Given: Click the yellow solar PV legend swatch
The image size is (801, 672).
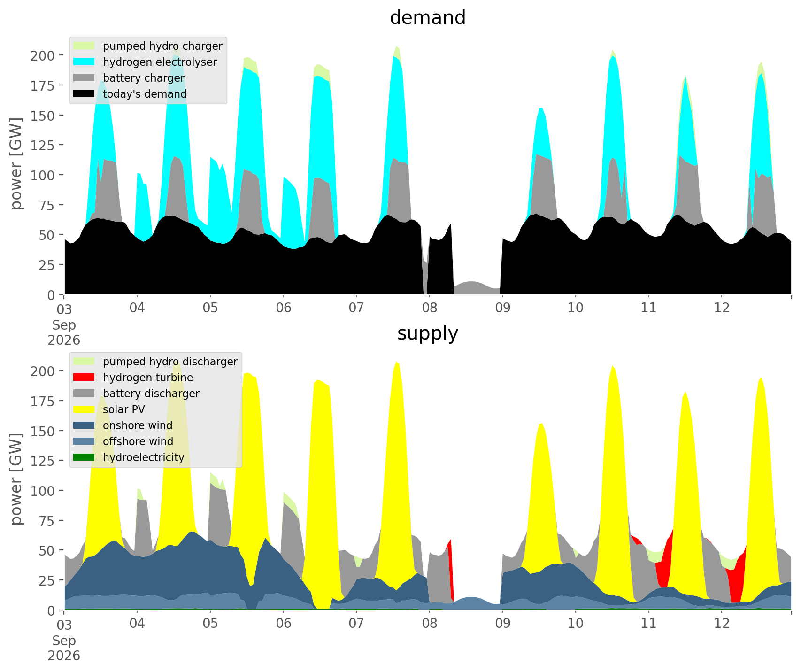Looking at the screenshot, I should 84,409.
